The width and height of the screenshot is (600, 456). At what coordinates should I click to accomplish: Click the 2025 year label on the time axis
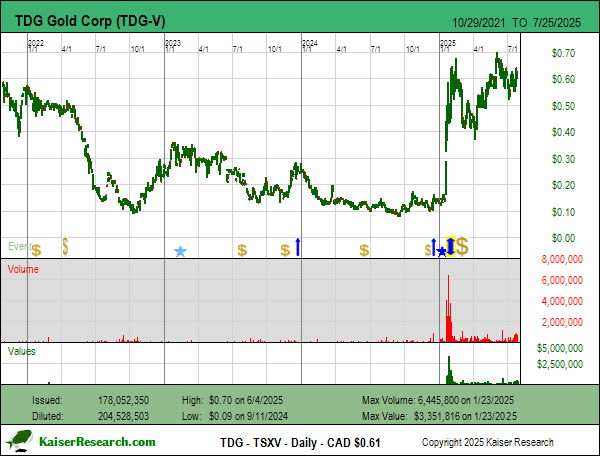pyautogui.click(x=448, y=43)
